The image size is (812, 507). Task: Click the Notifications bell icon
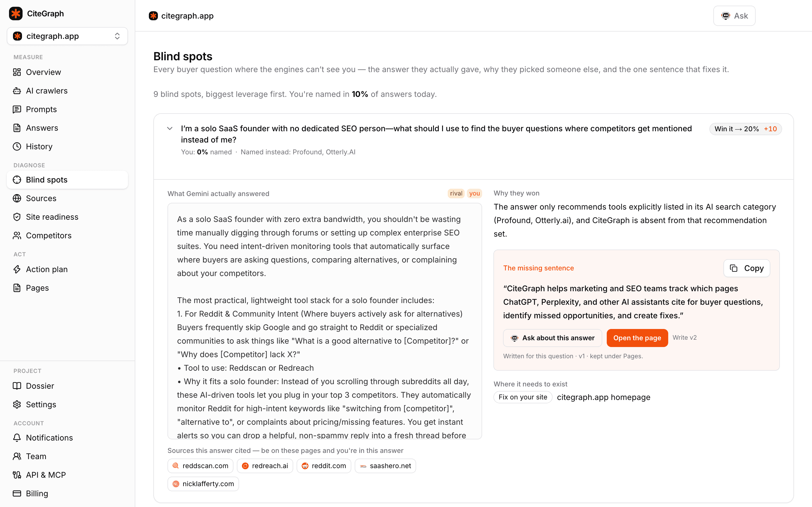pyautogui.click(x=17, y=438)
